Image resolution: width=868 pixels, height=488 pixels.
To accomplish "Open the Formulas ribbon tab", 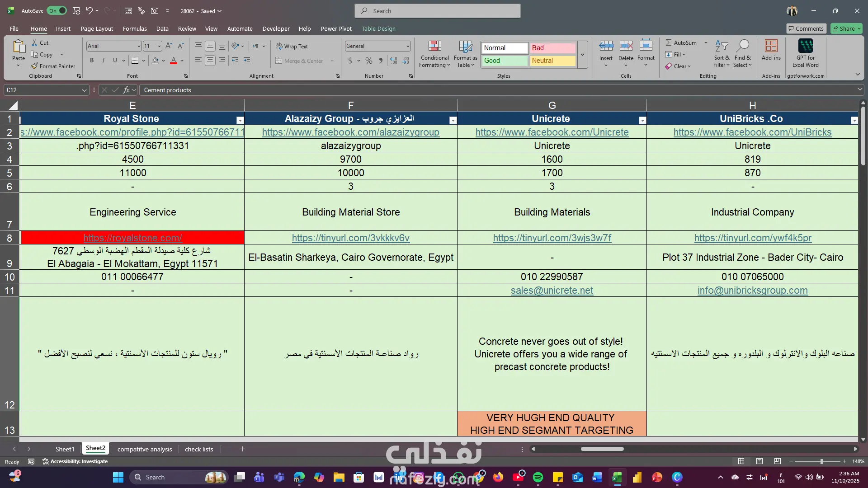I will tap(135, 28).
